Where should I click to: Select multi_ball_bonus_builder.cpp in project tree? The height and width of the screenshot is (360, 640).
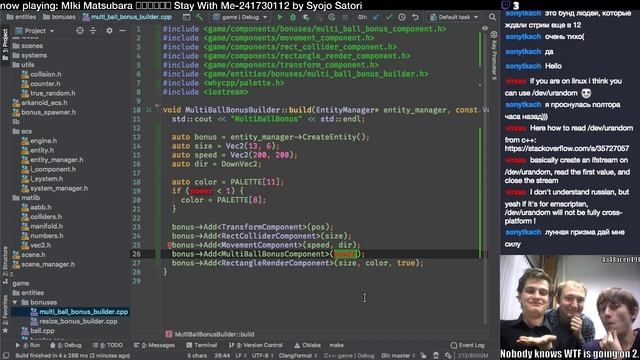[x=69, y=312]
